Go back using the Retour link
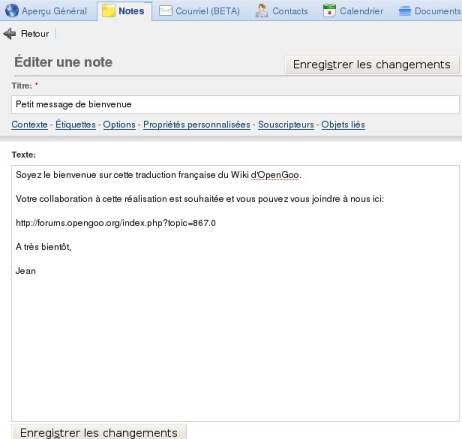This screenshot has height=439, width=462. pyautogui.click(x=35, y=34)
